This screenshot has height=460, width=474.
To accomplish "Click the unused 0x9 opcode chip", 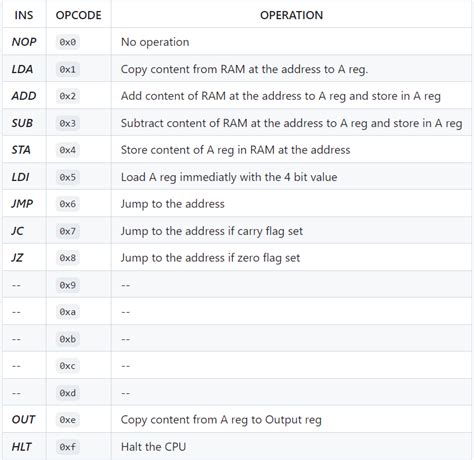I will point(68,285).
